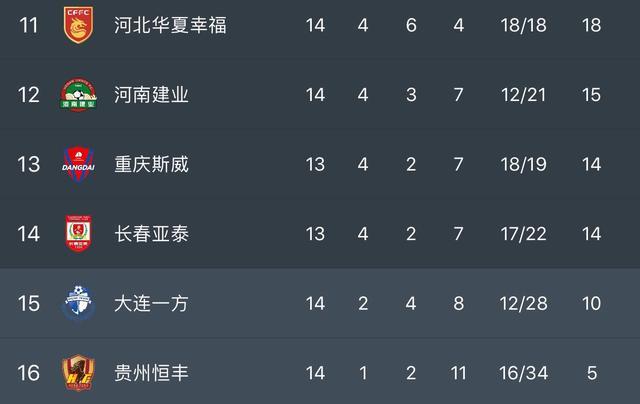
Task: Click rank number 13 in standings
Action: (28, 164)
